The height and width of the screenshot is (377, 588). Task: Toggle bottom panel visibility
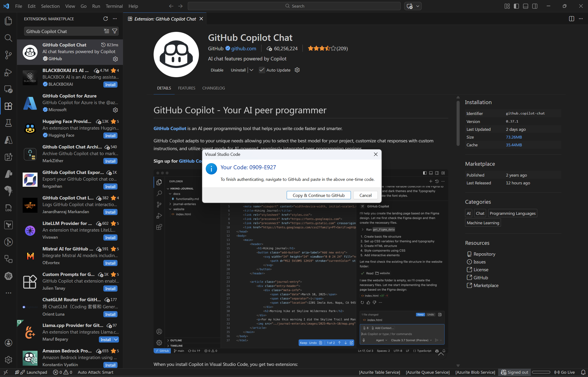[x=526, y=6]
